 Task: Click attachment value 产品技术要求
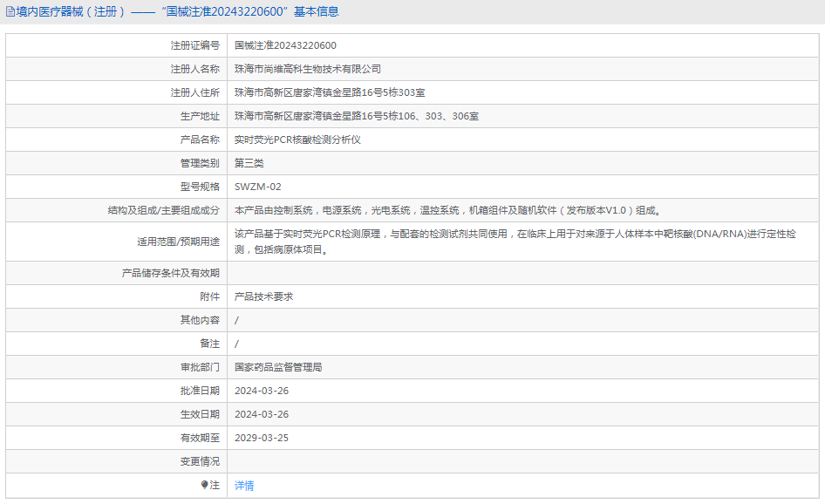tap(264, 296)
